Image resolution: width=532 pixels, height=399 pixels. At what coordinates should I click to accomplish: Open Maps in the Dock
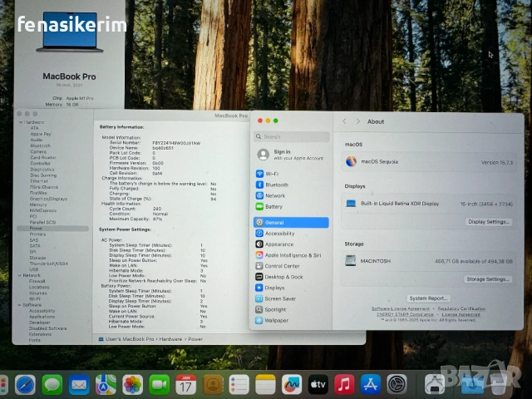tap(106, 385)
